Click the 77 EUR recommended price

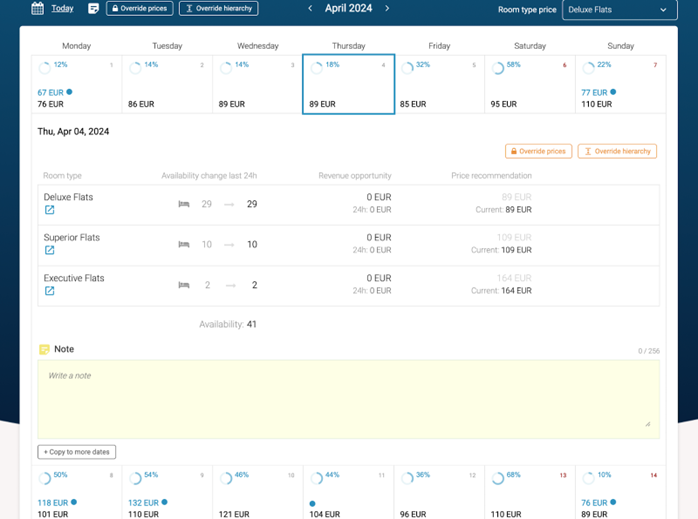point(594,93)
